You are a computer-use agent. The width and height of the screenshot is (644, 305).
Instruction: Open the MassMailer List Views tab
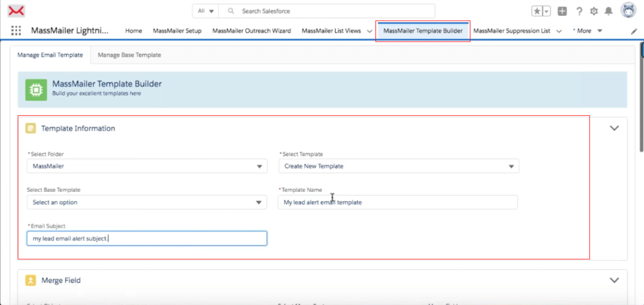(x=331, y=31)
